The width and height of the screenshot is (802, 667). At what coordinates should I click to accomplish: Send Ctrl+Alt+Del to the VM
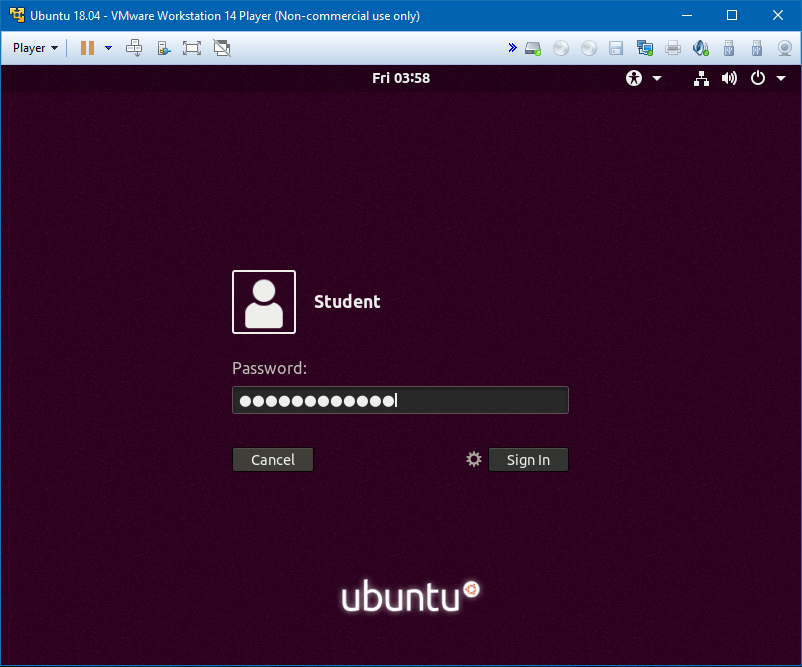pyautogui.click(x=134, y=48)
